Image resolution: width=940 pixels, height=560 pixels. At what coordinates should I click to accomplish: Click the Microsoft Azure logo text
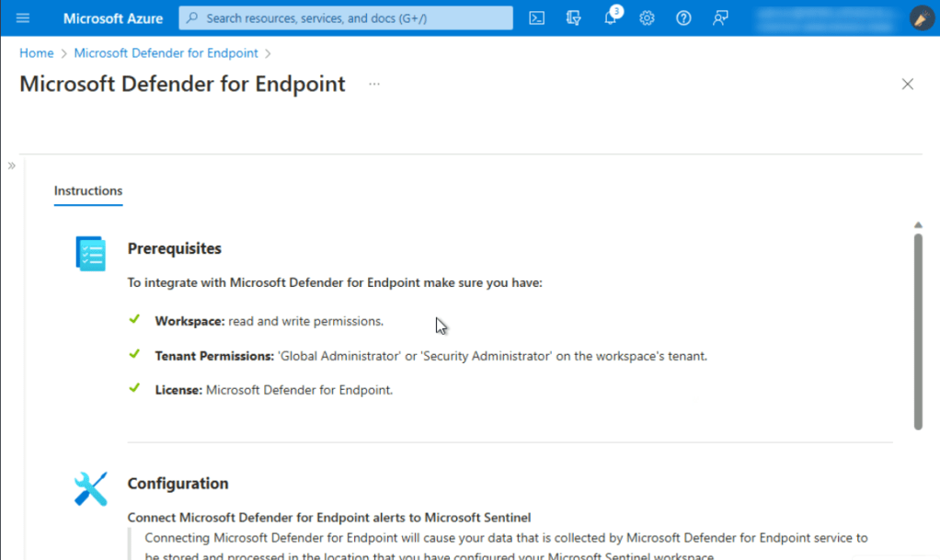click(113, 18)
